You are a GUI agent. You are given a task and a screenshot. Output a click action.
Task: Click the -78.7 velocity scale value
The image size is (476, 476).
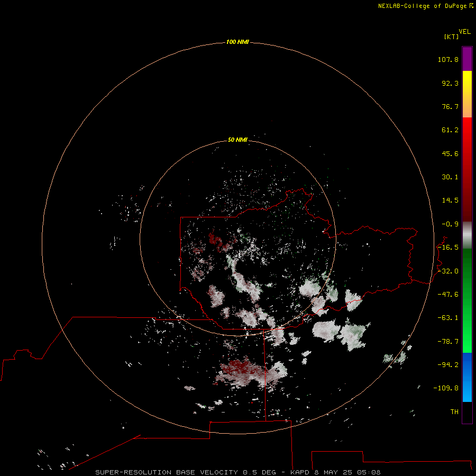pos(448,342)
